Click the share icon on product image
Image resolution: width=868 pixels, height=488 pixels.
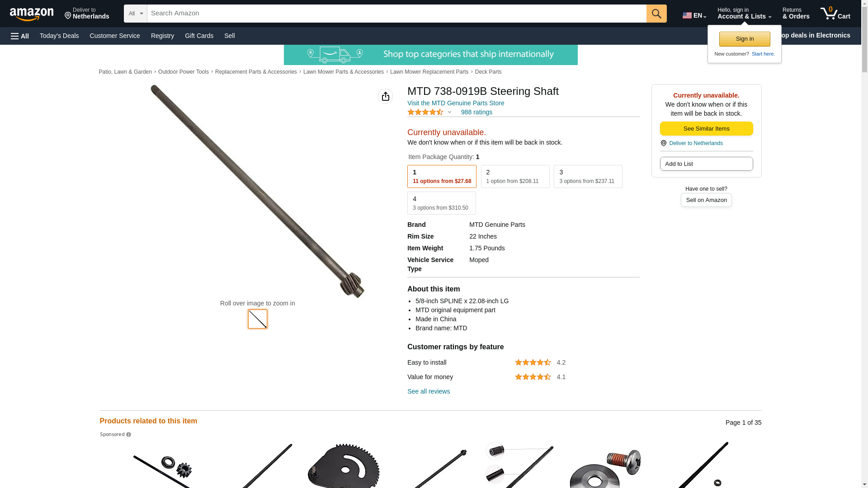click(385, 96)
